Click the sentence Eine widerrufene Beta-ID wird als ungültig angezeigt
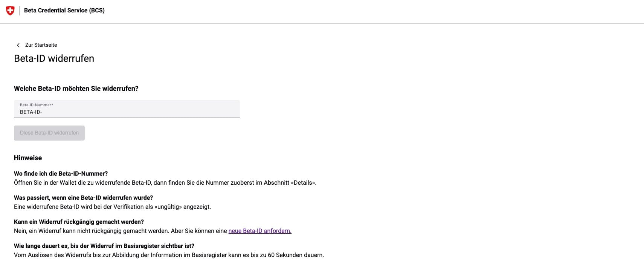 pyautogui.click(x=112, y=207)
